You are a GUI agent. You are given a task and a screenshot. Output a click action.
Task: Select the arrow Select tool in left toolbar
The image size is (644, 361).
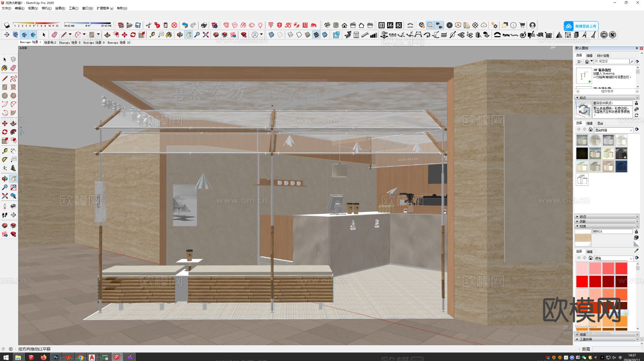(x=5, y=59)
